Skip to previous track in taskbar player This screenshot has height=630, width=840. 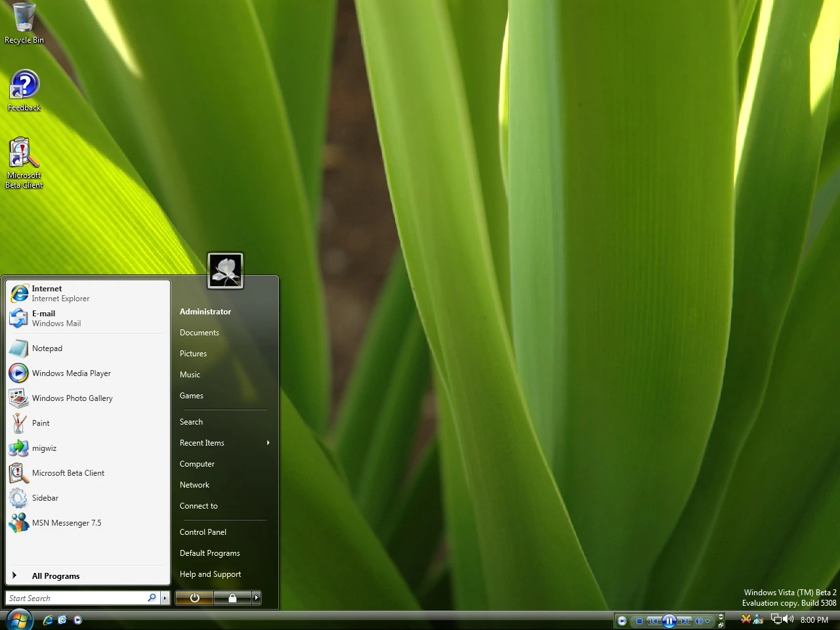click(x=654, y=621)
